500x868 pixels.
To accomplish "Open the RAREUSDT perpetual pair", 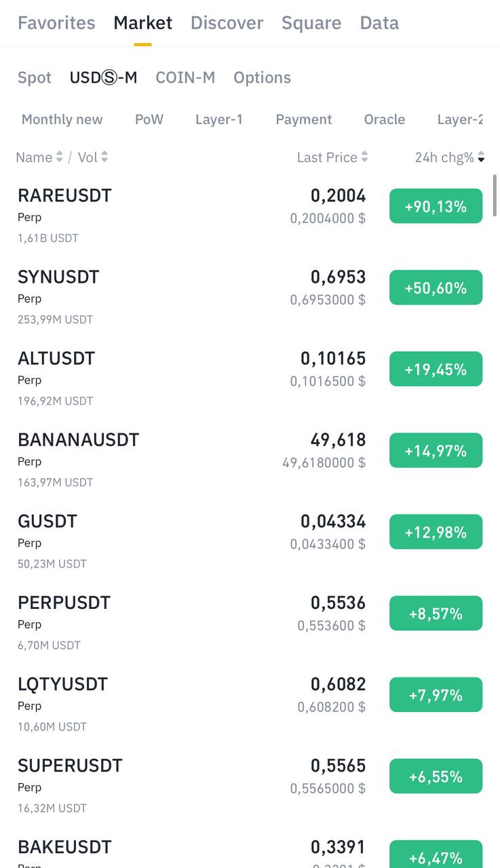I will tap(64, 196).
